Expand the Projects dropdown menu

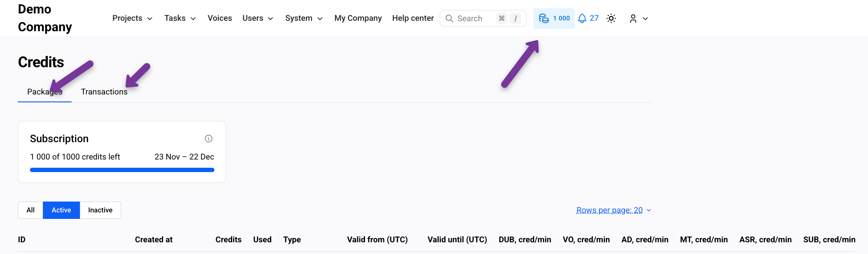[132, 18]
